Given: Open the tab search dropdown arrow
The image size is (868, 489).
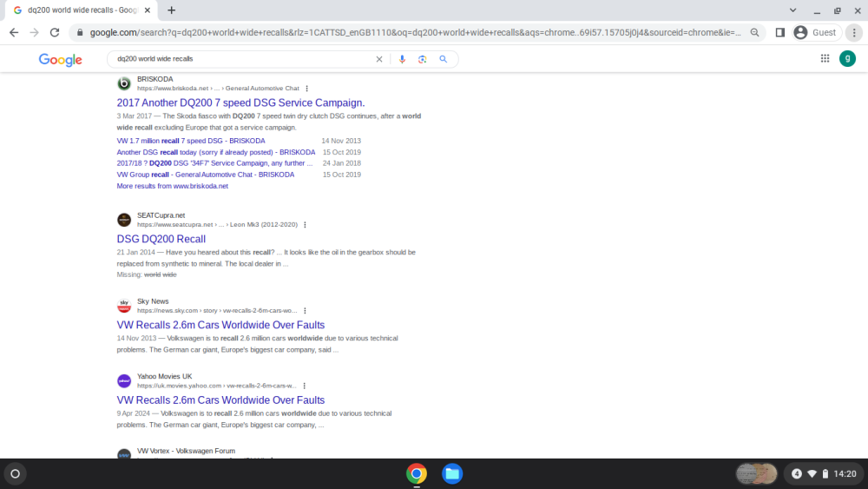Looking at the screenshot, I should click(792, 10).
